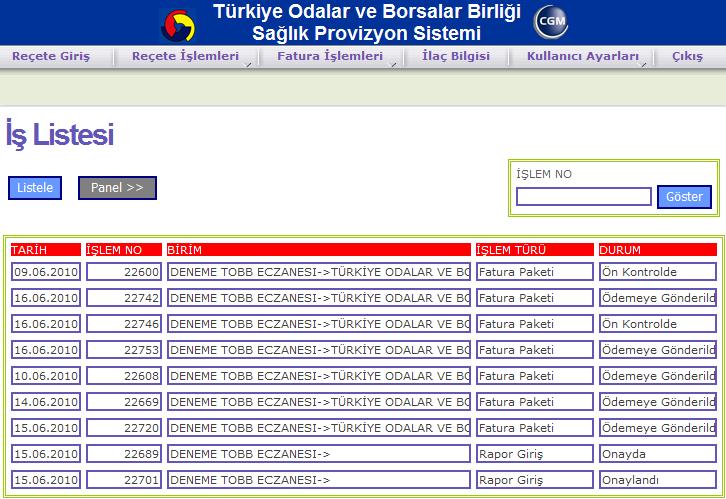Select İşlem No 22608 cell
The height and width of the screenshot is (499, 726).
pos(124,375)
